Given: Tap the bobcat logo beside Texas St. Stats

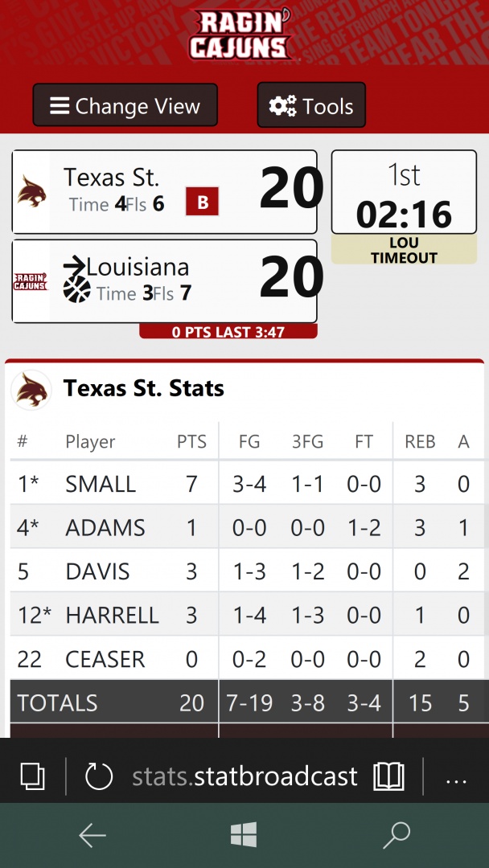Looking at the screenshot, I should (32, 390).
